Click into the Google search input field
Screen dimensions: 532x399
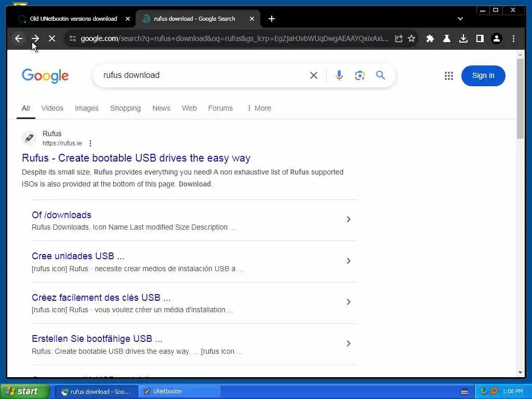click(204, 75)
